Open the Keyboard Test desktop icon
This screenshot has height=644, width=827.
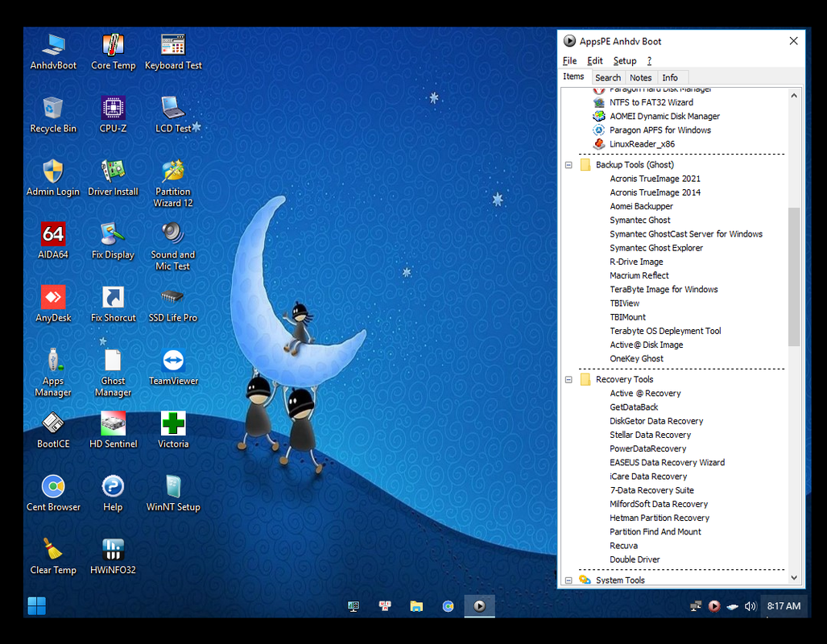173,52
